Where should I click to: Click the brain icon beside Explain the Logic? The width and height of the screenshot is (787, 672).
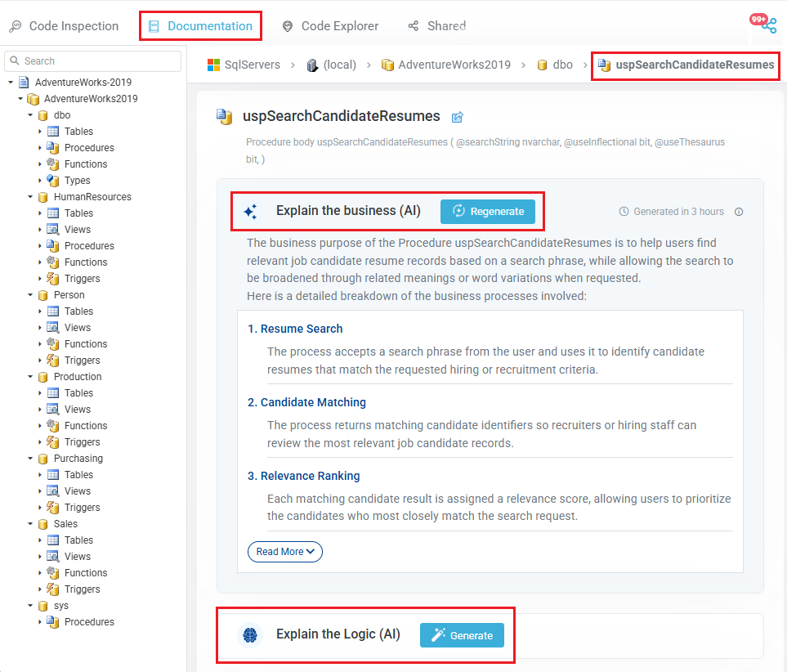[x=250, y=635]
